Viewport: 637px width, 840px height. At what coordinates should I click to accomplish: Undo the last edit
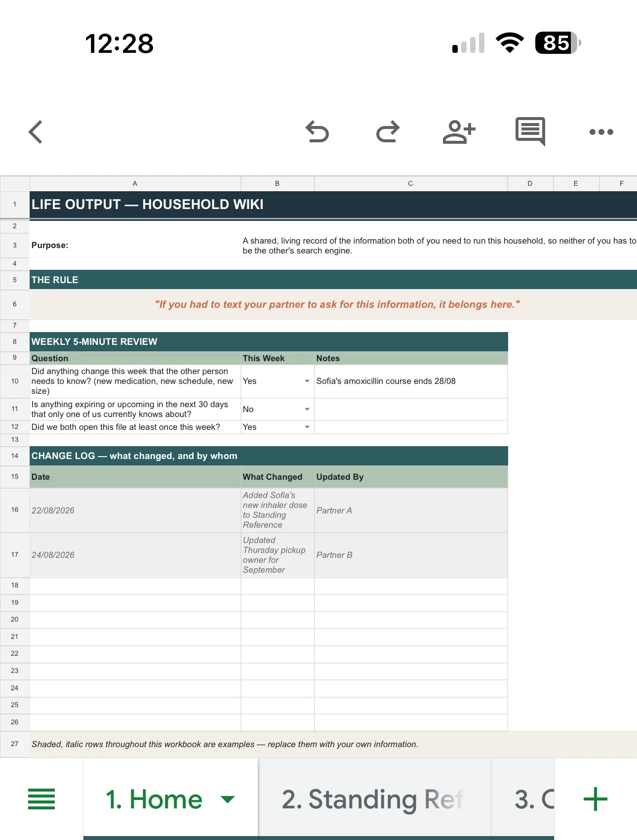[x=317, y=132]
